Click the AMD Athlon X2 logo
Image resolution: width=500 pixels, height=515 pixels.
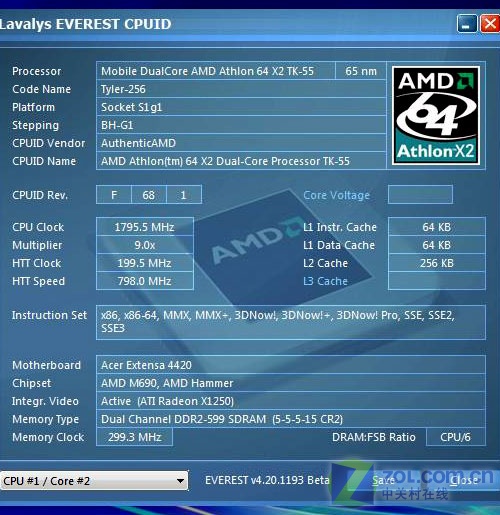coord(436,115)
